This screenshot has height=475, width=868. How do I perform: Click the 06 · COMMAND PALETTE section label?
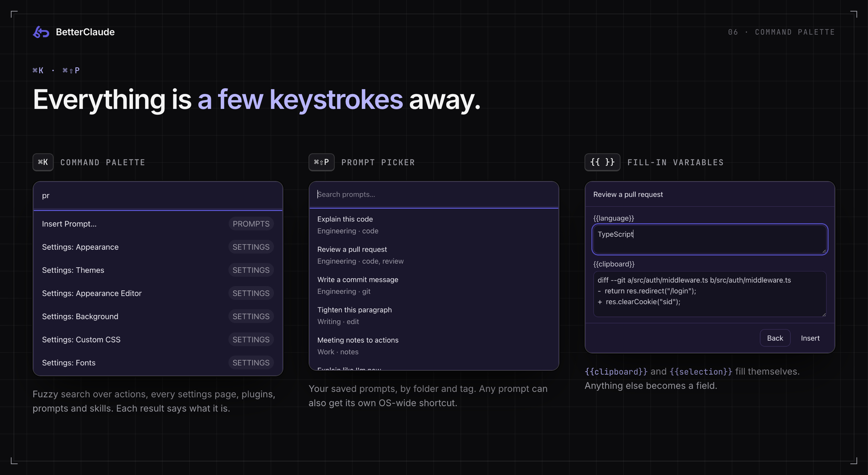click(781, 32)
